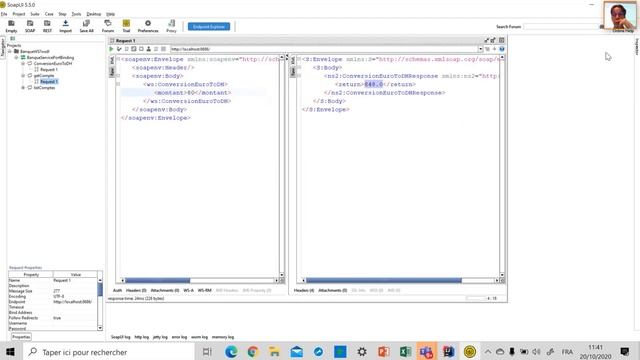Image resolution: width=640 pixels, height=360 pixels.
Task: Click the Import toolbar icon
Action: [65, 26]
